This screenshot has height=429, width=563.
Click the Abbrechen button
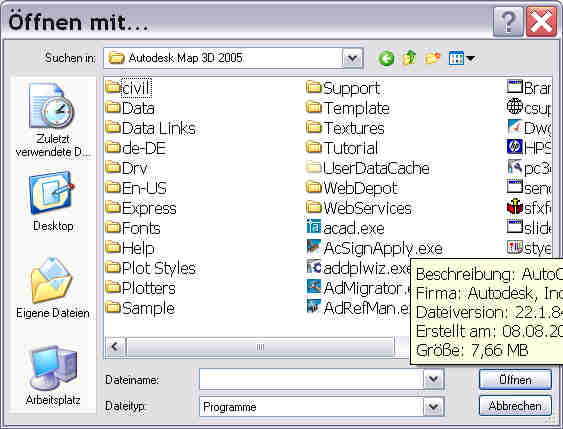[515, 406]
